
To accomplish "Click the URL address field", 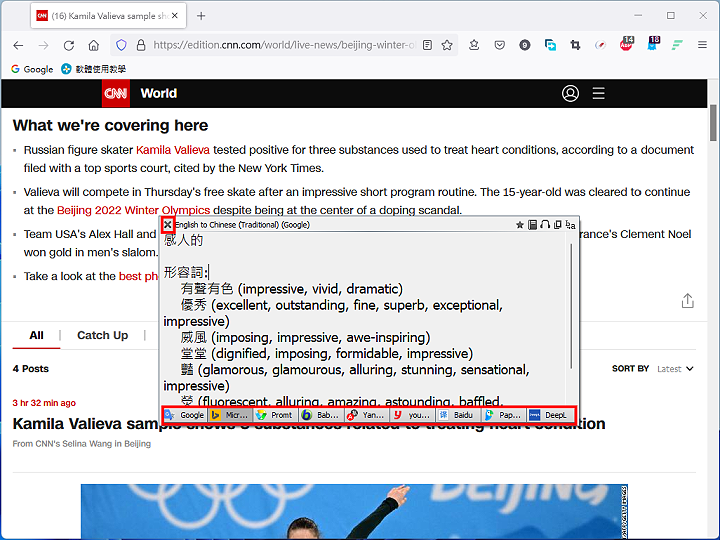I will [x=283, y=45].
